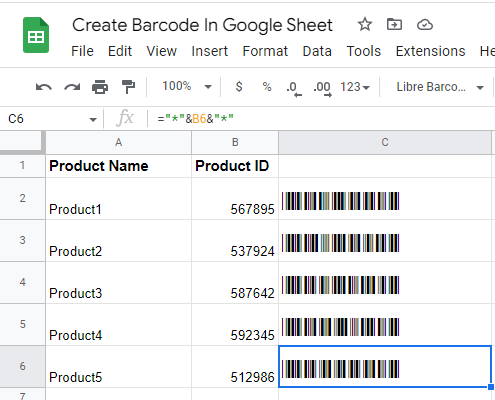The image size is (495, 400).
Task: Open the Insert menu
Action: (210, 51)
